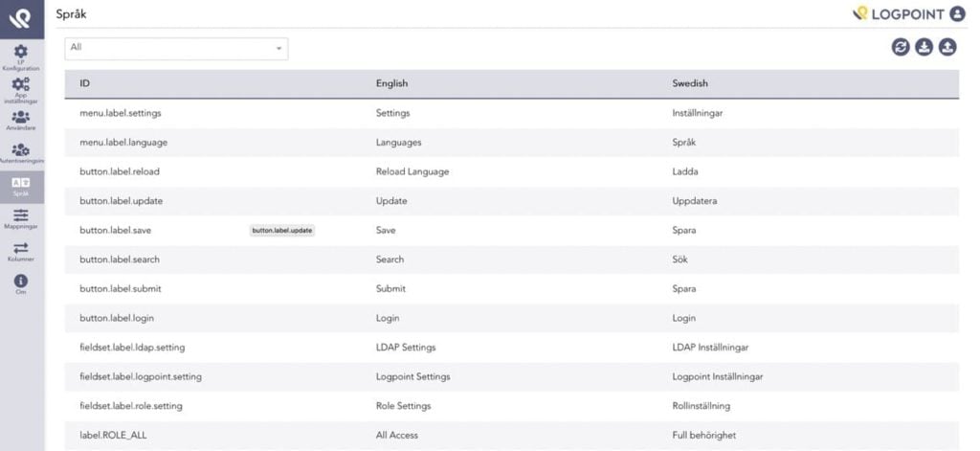Click the Swedish column header
The width and height of the screenshot is (980, 451).
690,83
